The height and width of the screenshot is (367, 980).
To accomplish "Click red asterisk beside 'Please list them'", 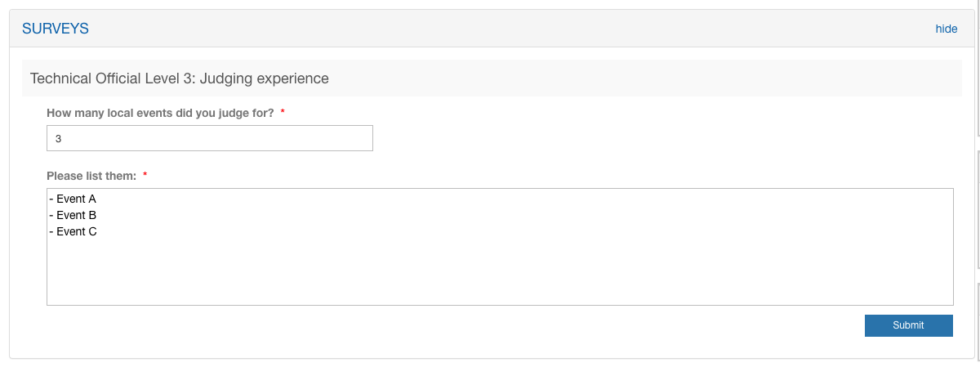I will (145, 176).
